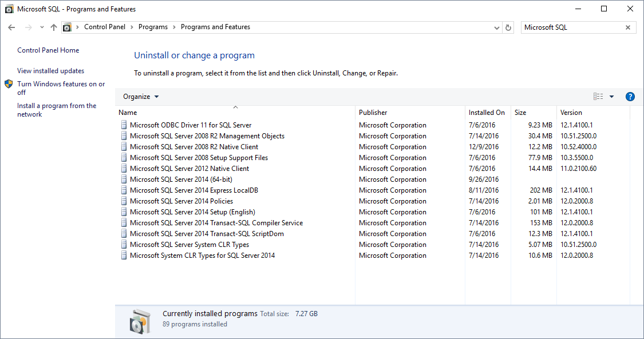Click icon of ODBC Driver 11 row
Image resolution: width=644 pixels, height=339 pixels.
click(124, 125)
